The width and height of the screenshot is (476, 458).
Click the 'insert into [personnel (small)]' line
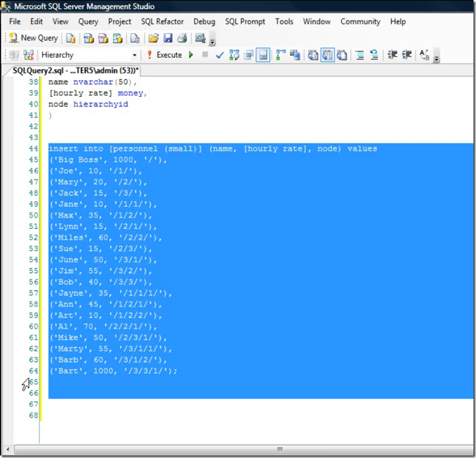point(212,149)
